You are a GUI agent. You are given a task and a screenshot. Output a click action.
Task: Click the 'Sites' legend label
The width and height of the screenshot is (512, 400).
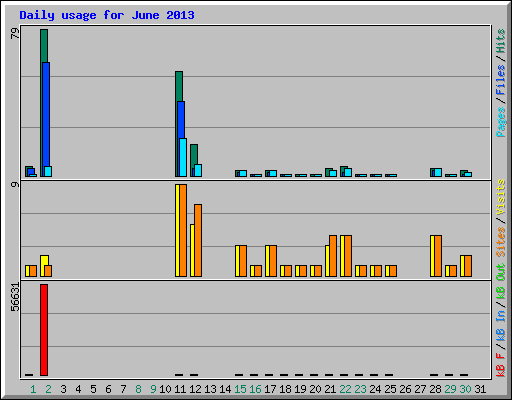coord(501,242)
